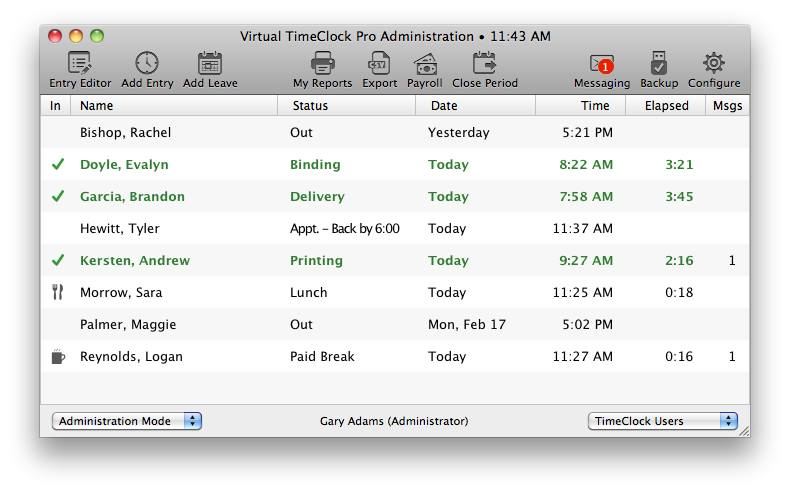This screenshot has width=790, height=492.
Task: Select Doyle, Evalyn name
Action: 124,165
